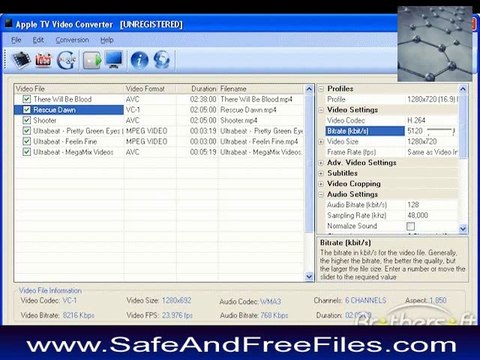Image resolution: width=480 pixels, height=360 pixels.
Task: Enable the Normalize Sound checkbox
Action: tap(411, 226)
